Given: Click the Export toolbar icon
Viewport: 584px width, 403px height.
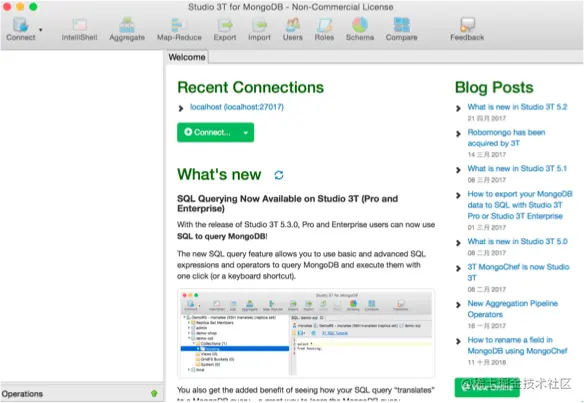Looking at the screenshot, I should 225,29.
